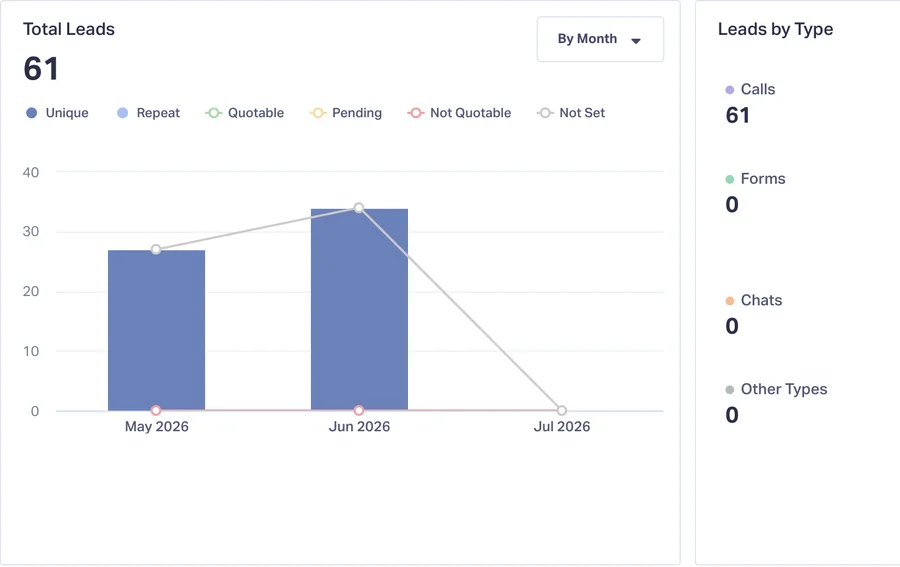900x567 pixels.
Task: Click the total leads value 61
Action: 41,69
